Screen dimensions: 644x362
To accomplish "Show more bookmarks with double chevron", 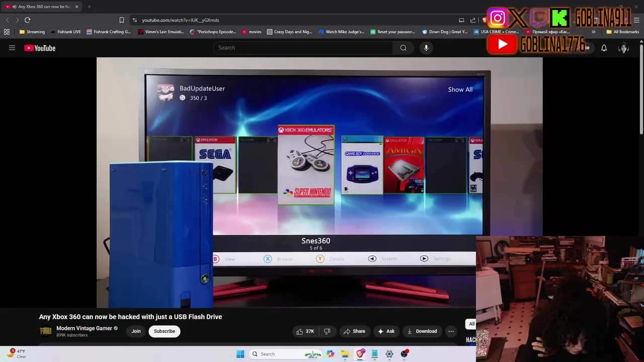I will coord(594,32).
